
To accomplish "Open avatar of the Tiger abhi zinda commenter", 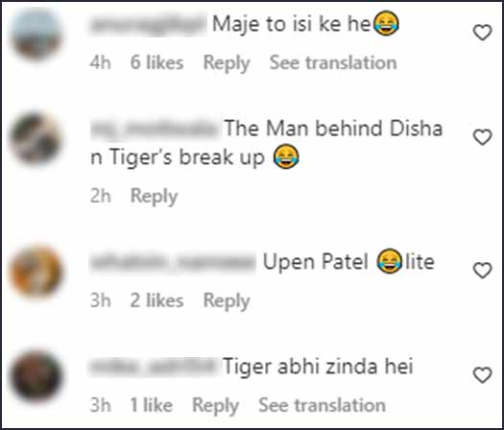I will [36, 376].
